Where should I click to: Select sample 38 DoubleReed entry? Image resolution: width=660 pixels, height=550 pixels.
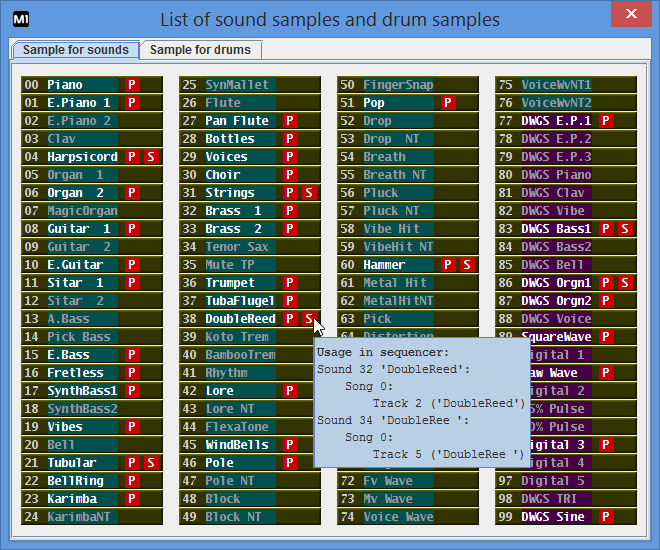coord(250,319)
